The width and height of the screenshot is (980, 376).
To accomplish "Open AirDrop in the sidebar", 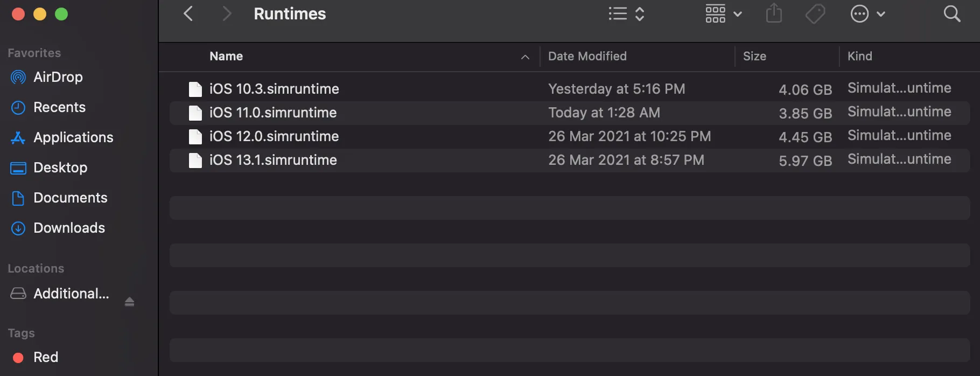I will (58, 77).
